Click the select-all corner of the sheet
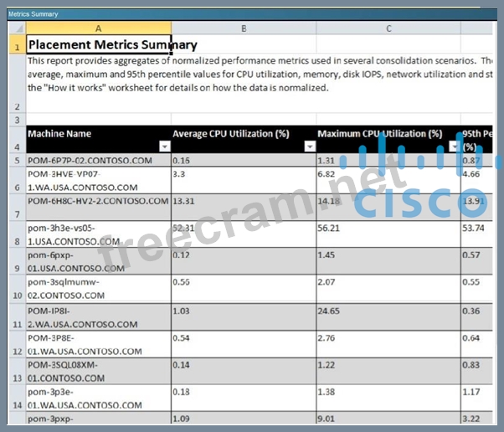Viewport: 504px width, 432px height. tap(13, 28)
